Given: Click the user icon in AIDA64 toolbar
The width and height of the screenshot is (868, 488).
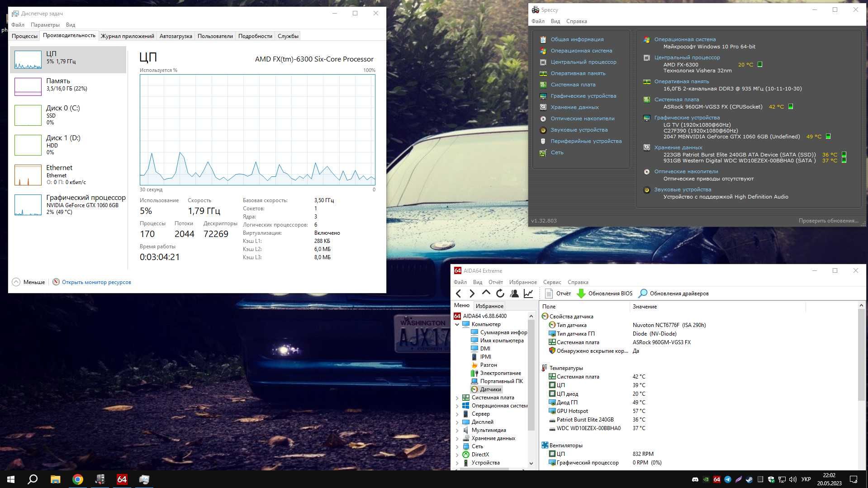Looking at the screenshot, I should [514, 294].
